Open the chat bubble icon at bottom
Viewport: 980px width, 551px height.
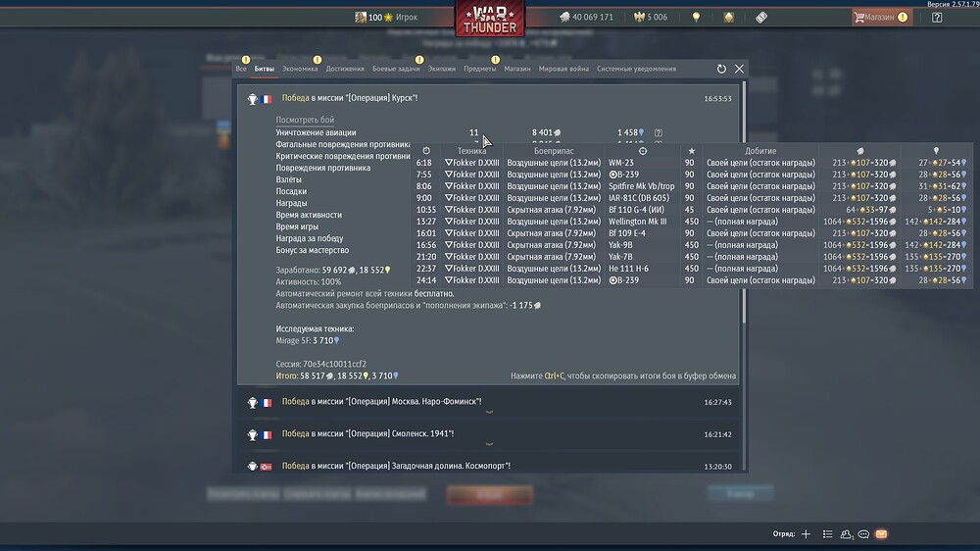coord(863,534)
